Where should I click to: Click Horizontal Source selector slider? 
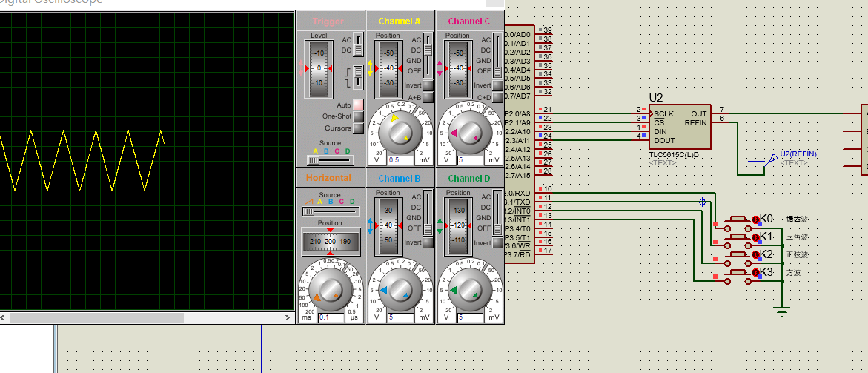[x=330, y=211]
